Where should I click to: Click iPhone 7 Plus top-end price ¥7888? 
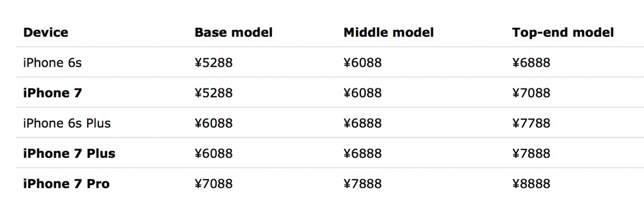[x=531, y=153]
